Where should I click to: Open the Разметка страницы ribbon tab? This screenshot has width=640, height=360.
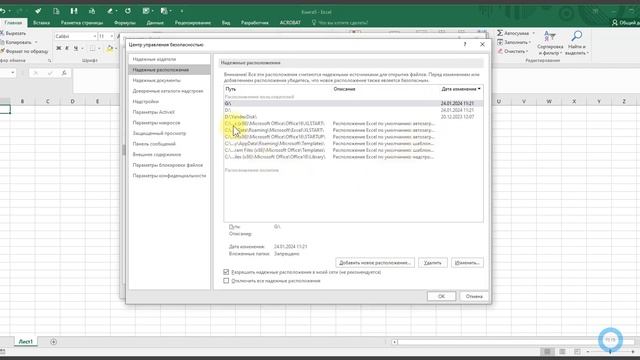tap(82, 23)
